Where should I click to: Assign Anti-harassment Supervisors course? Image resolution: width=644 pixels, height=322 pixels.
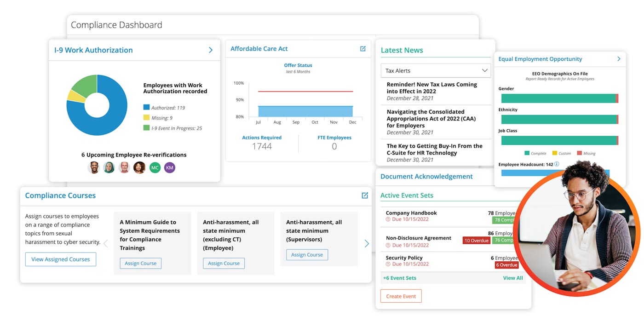point(307,255)
